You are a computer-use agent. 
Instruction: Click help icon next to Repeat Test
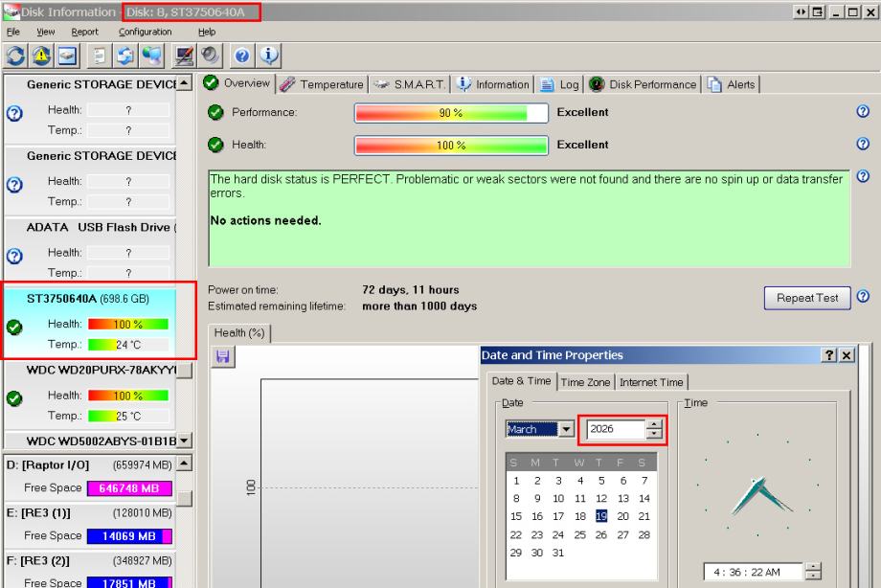point(863,296)
